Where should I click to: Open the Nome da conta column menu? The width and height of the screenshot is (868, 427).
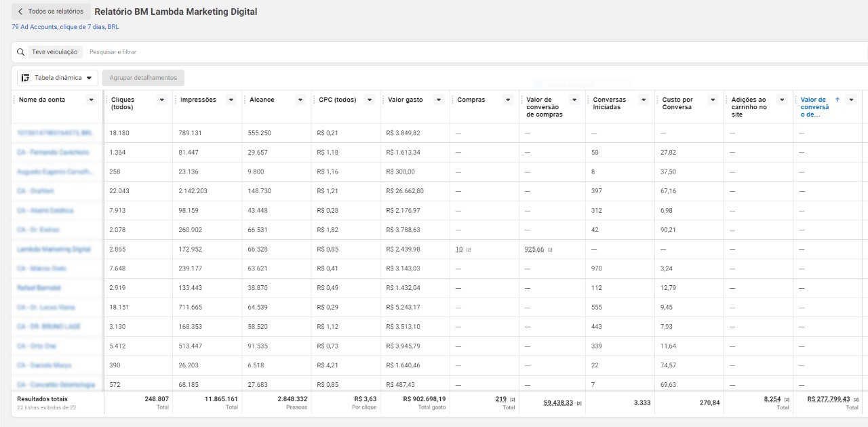pos(92,100)
